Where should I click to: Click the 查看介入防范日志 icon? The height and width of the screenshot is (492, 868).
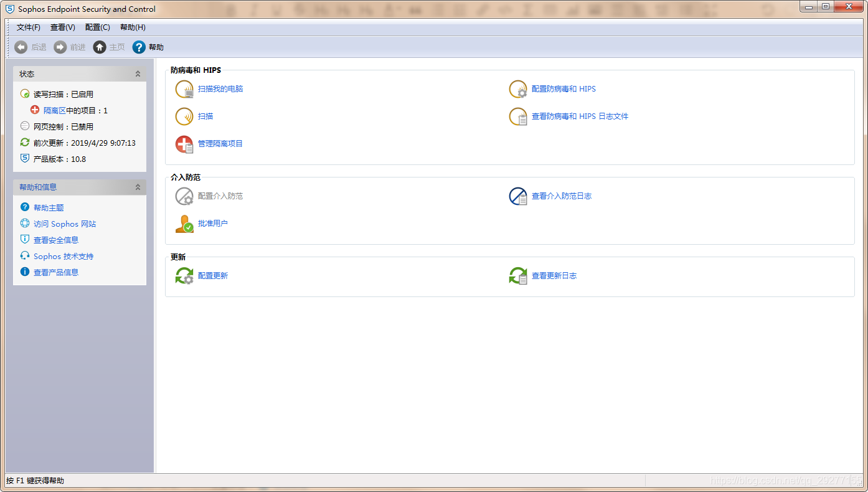tap(518, 196)
